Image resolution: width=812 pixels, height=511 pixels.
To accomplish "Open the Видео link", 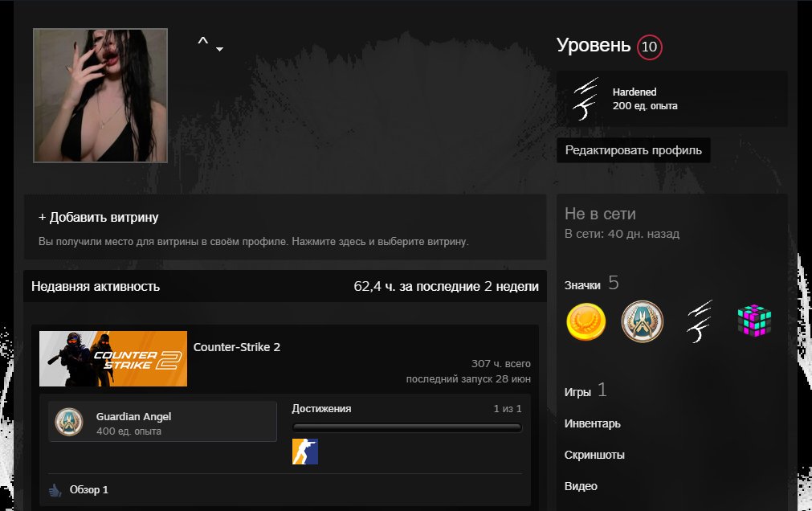I will [x=581, y=486].
